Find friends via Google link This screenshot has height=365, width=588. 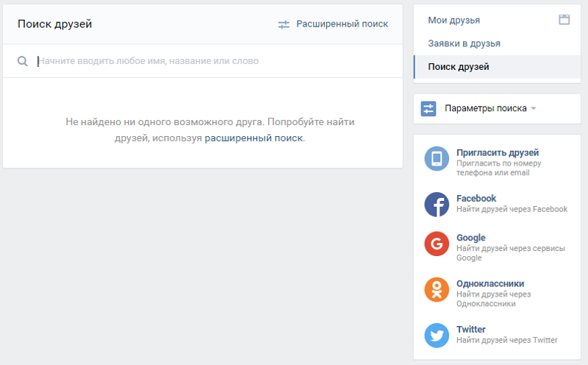coord(470,238)
